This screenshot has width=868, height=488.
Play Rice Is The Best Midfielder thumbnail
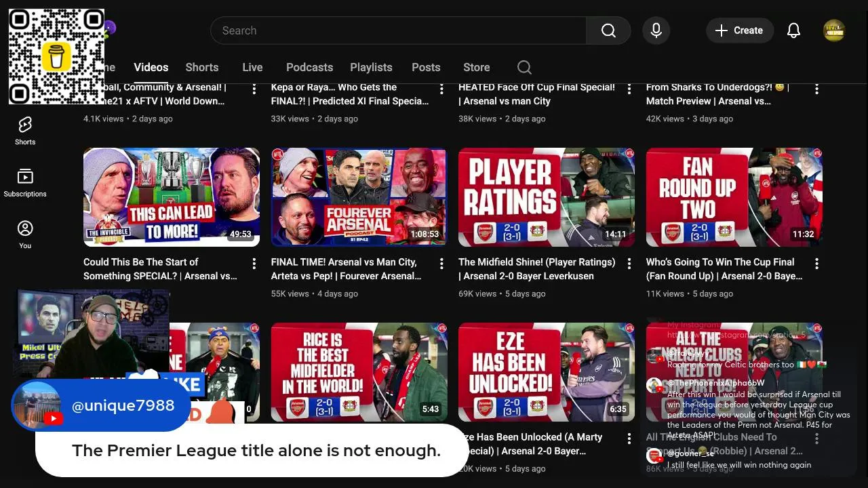[359, 372]
